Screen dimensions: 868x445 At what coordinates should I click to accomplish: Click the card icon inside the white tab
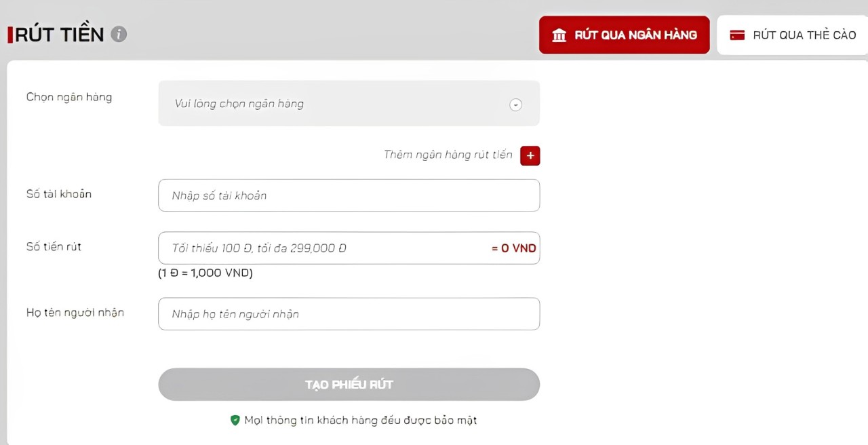737,35
